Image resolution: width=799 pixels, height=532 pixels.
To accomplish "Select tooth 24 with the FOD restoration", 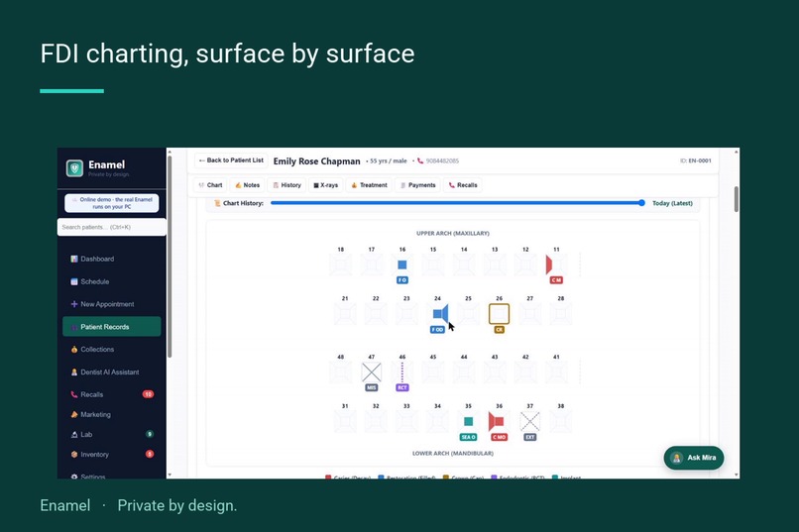I will [437, 314].
